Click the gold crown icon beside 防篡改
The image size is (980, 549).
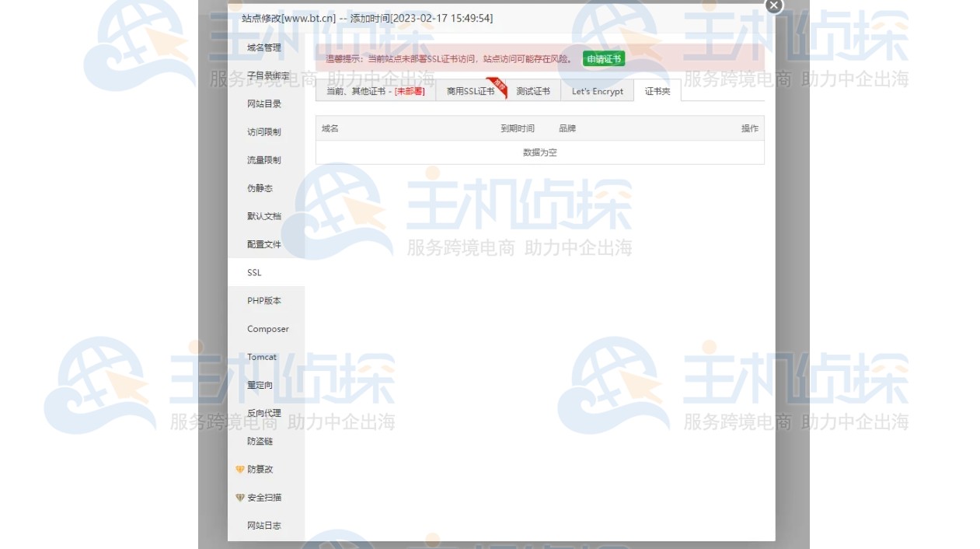[240, 469]
